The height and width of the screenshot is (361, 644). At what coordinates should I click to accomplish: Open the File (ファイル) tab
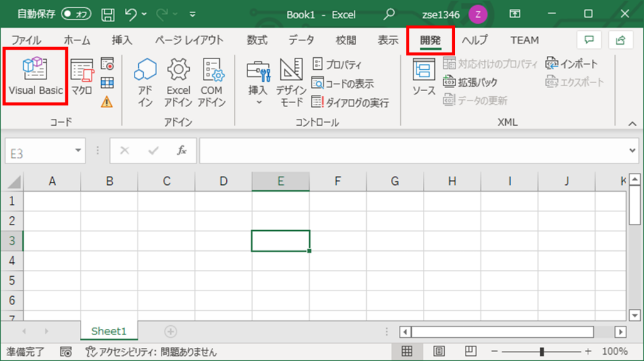click(x=26, y=40)
